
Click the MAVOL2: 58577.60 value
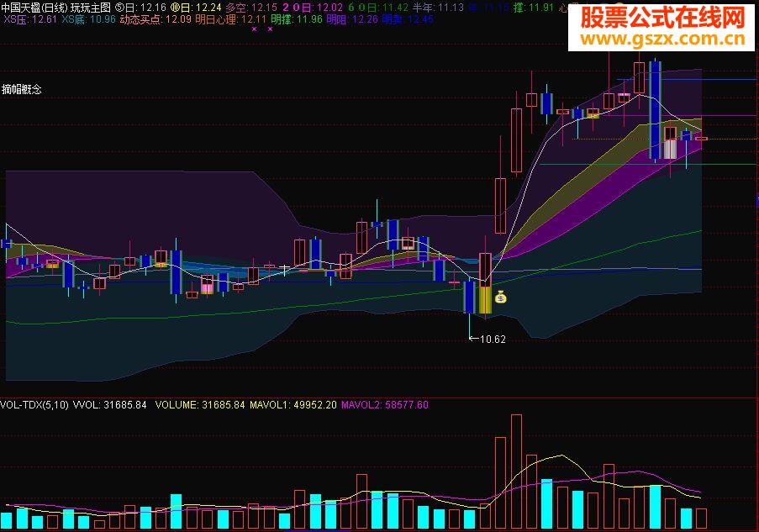click(x=385, y=405)
